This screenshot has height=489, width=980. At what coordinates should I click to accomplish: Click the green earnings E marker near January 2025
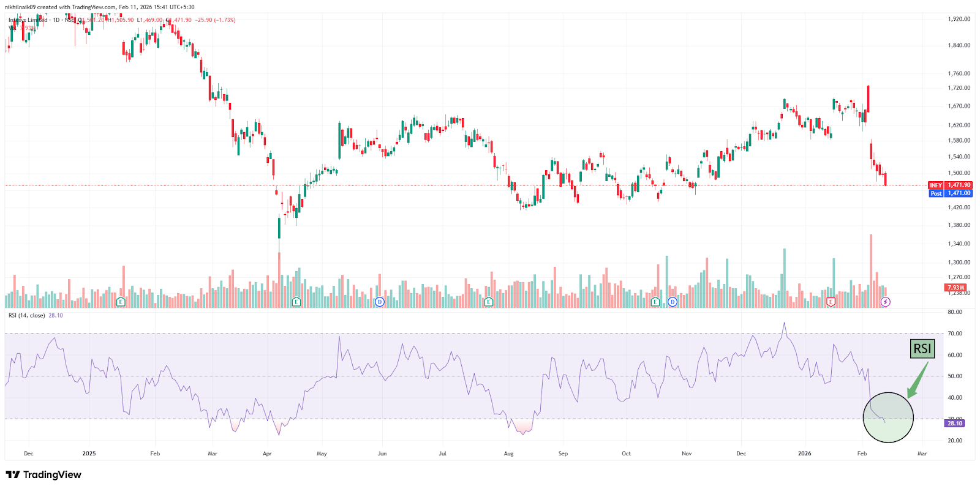click(x=121, y=302)
